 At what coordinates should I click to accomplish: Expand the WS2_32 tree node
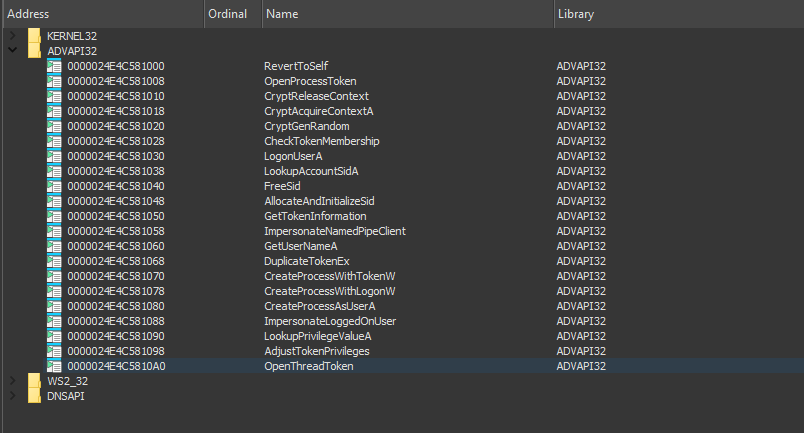[13, 381]
